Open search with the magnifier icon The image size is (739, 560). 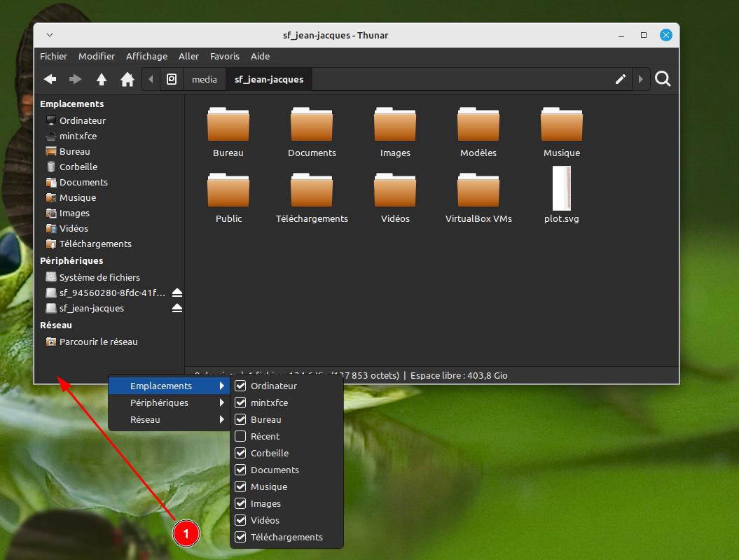coord(663,79)
